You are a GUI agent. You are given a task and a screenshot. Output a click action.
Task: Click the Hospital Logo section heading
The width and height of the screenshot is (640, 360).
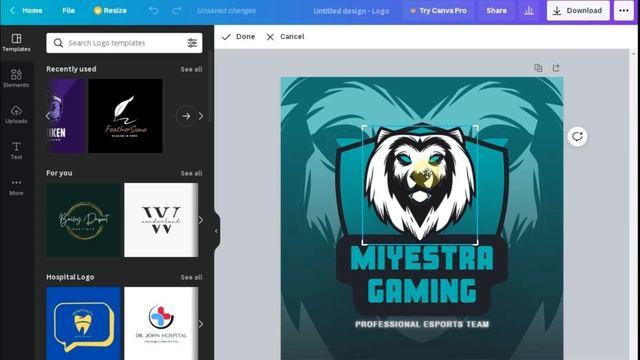pos(70,277)
